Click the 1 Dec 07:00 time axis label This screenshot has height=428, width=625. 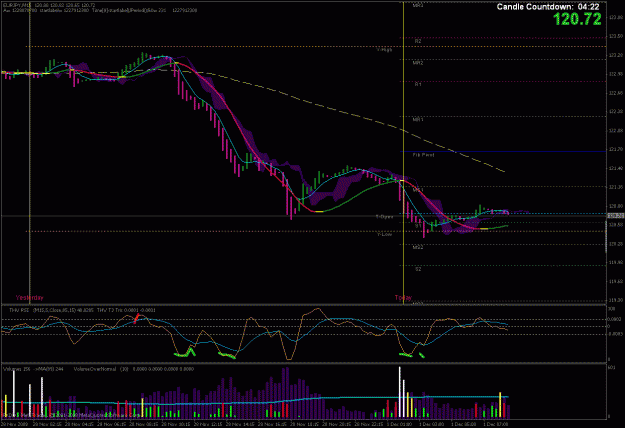496,425
